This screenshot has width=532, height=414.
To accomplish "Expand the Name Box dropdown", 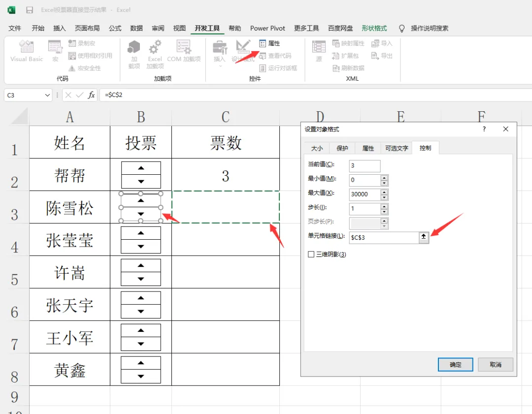I will click(47, 96).
